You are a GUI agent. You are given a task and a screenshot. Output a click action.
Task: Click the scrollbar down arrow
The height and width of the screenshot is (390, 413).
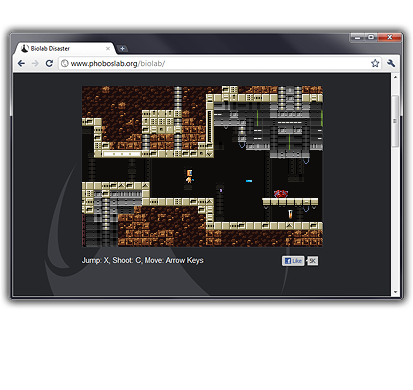pos(395,292)
